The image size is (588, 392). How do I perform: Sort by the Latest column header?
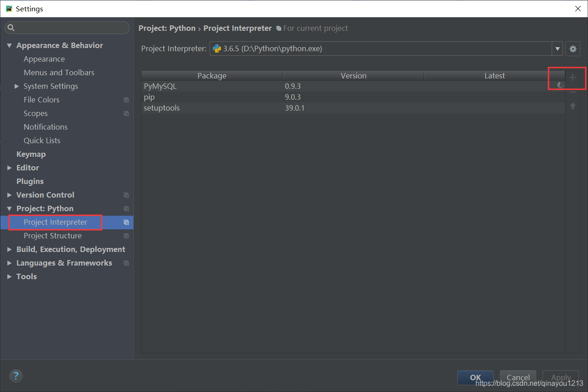point(495,76)
